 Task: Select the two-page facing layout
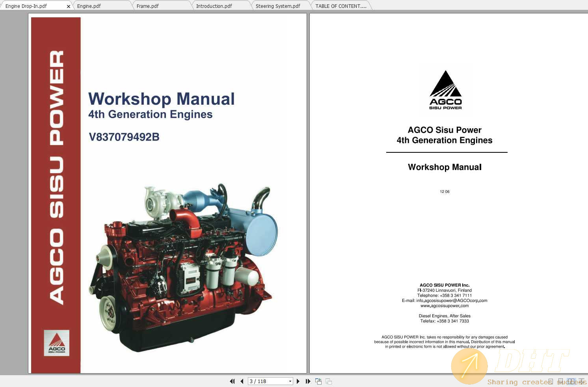pyautogui.click(x=571, y=381)
